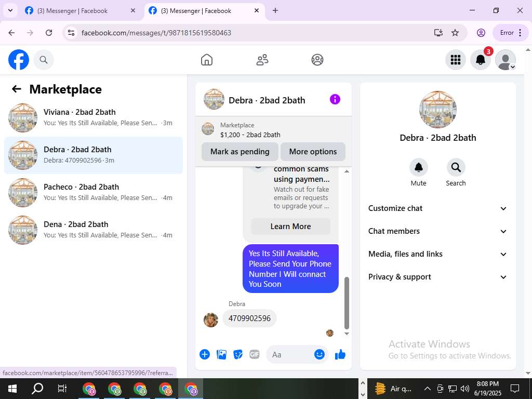Screen dimensions: 532x399
Task: Expand Customize chat section
Action: [437, 208]
